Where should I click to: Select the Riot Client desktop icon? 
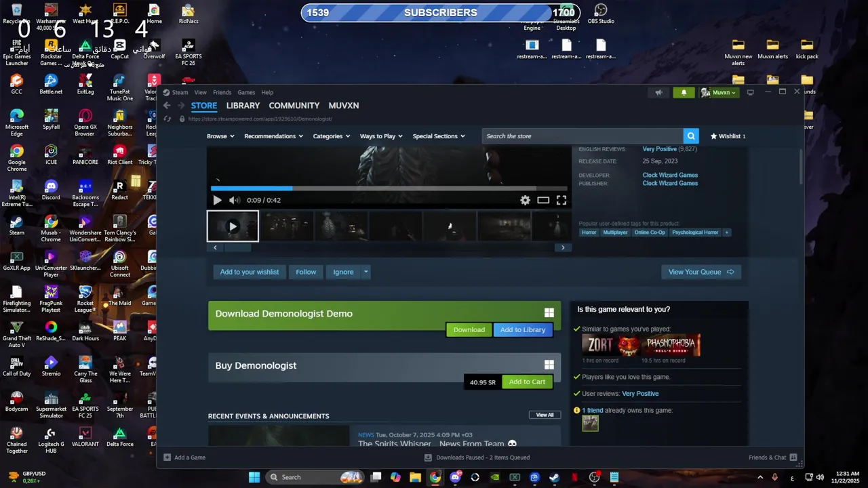pos(120,155)
